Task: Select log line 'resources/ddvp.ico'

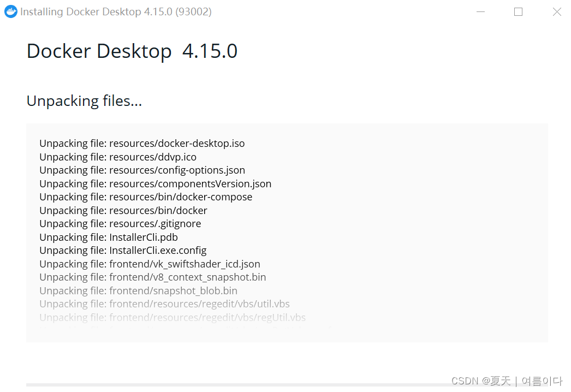Action: [118, 157]
